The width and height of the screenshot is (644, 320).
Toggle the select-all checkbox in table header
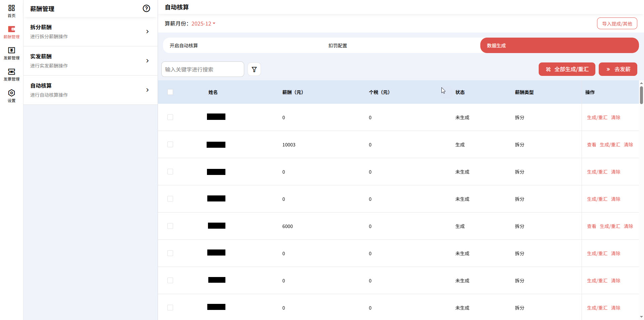click(170, 92)
